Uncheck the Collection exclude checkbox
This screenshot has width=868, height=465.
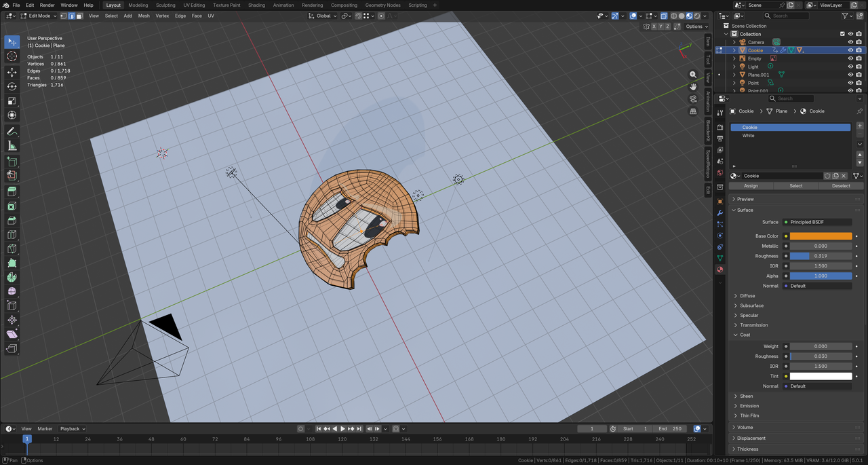pyautogui.click(x=842, y=34)
